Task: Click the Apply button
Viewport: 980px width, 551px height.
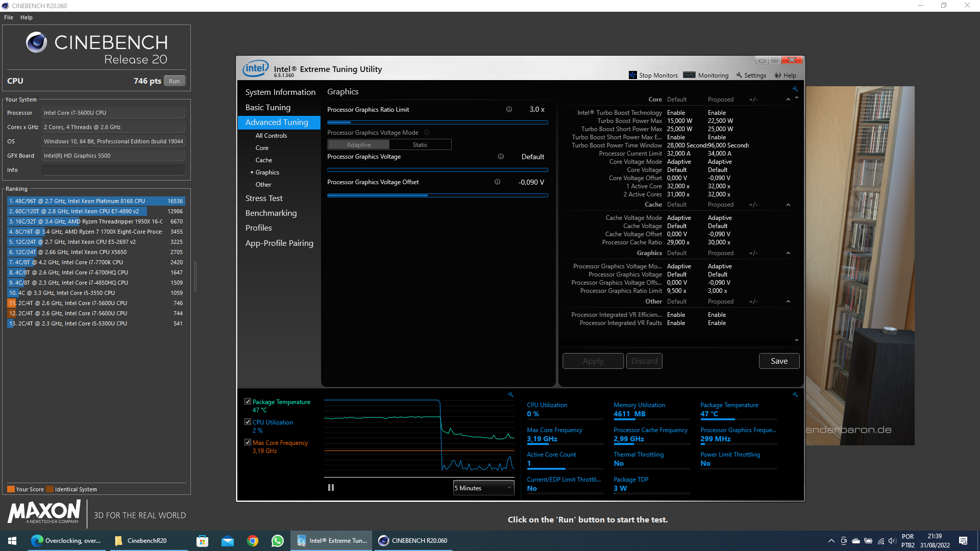Action: click(593, 361)
